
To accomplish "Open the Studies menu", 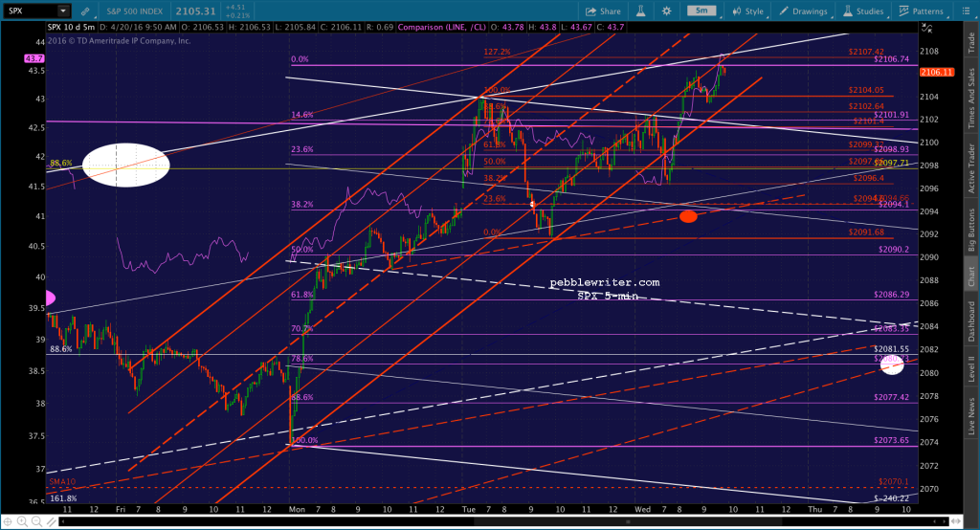I will pyautogui.click(x=863, y=11).
